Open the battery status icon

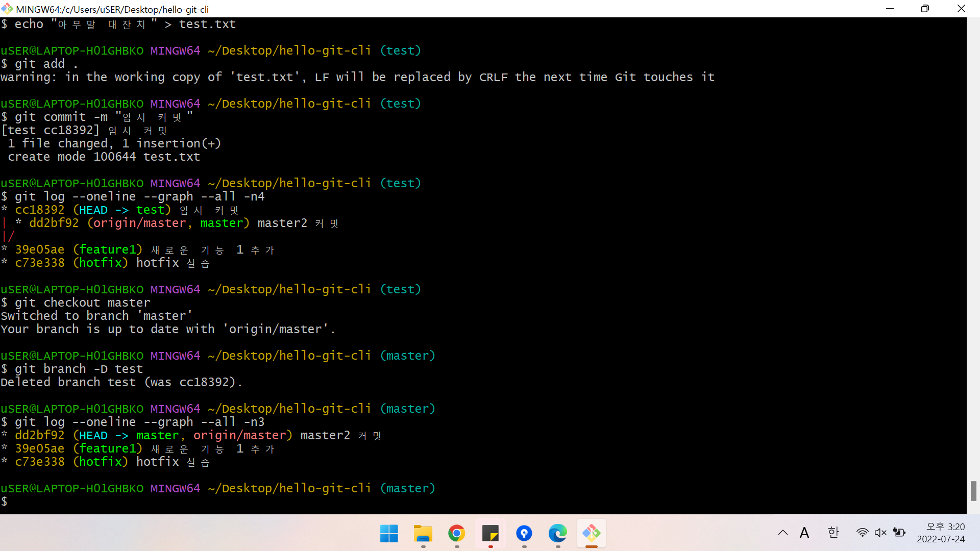pos(899,533)
